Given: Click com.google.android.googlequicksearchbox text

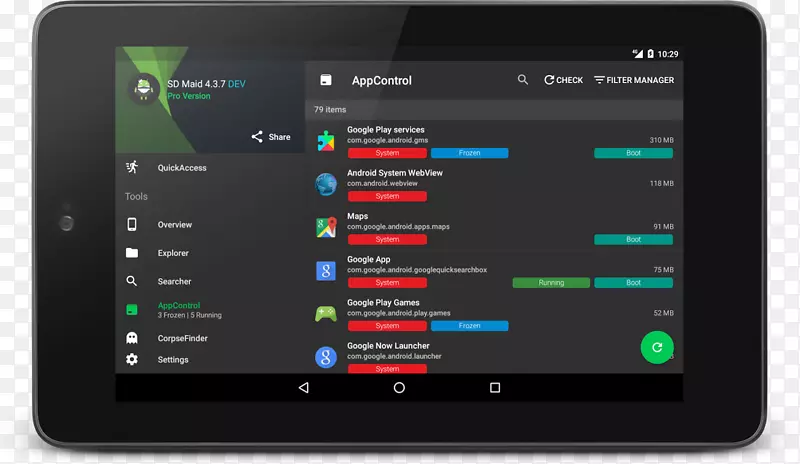Looking at the screenshot, I should point(417,270).
